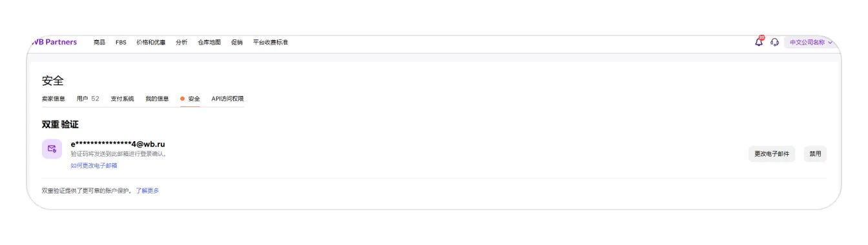Open the FBS menu item
Screen dimensions: 868x245
(121, 43)
